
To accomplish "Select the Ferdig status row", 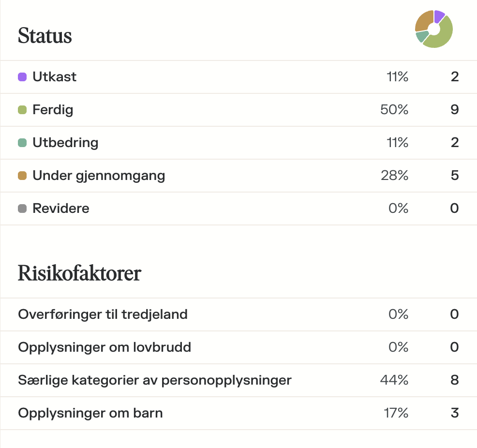I will [x=53, y=110].
